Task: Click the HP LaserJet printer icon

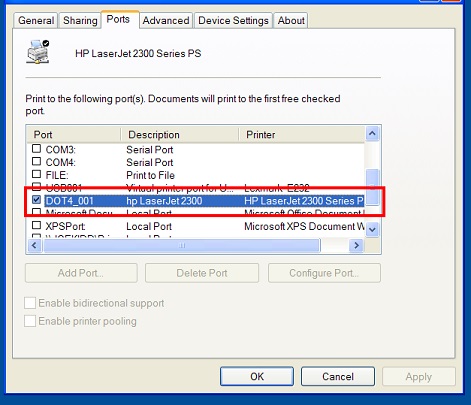Action: (x=38, y=52)
